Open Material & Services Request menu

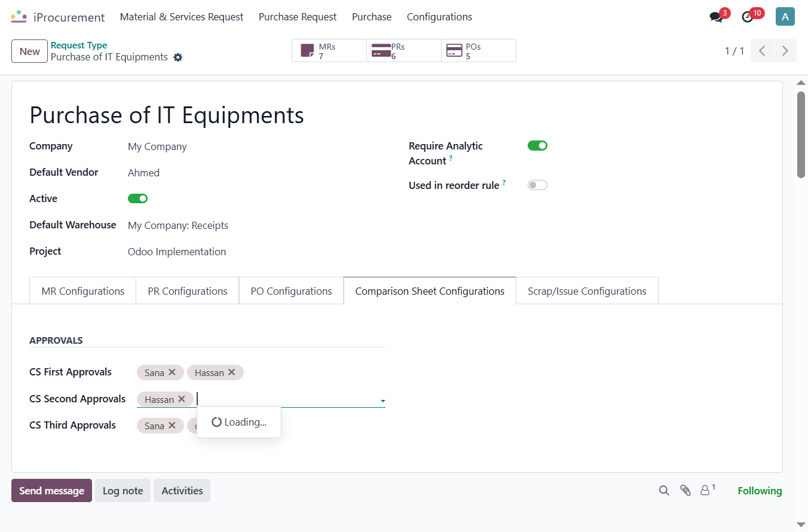pyautogui.click(x=182, y=17)
